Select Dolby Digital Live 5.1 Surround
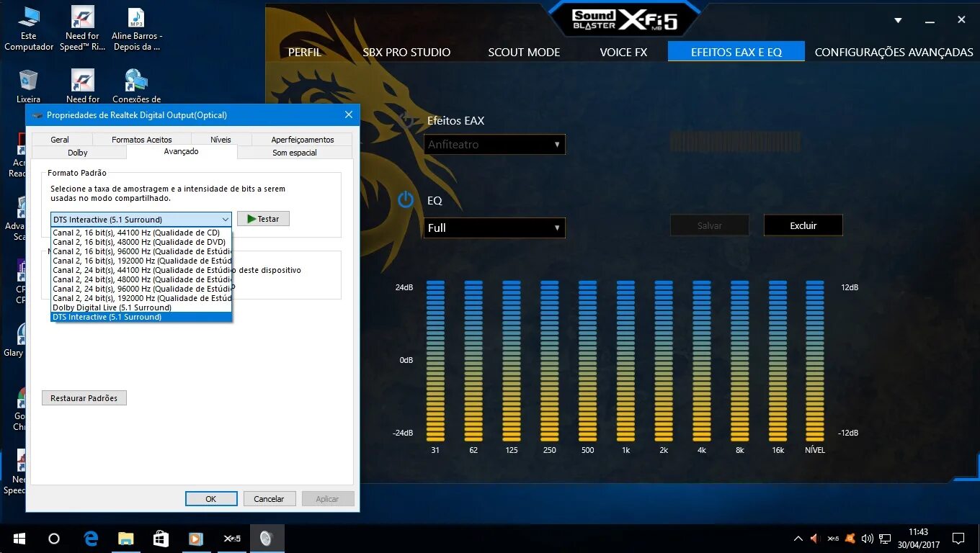 pos(141,307)
